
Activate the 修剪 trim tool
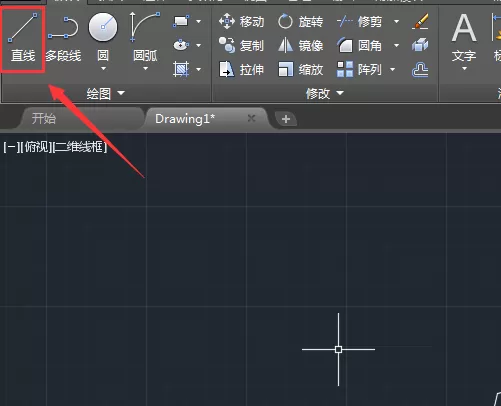click(359, 22)
